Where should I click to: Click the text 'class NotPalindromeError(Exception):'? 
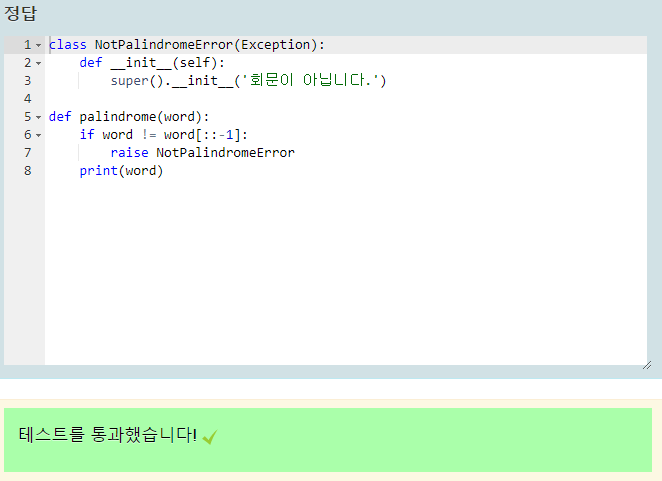click(187, 45)
